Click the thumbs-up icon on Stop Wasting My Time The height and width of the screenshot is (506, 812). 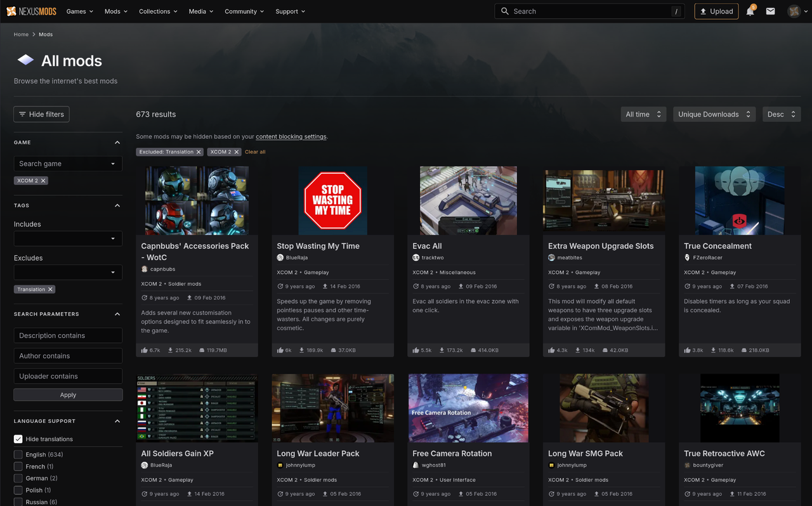pos(280,350)
